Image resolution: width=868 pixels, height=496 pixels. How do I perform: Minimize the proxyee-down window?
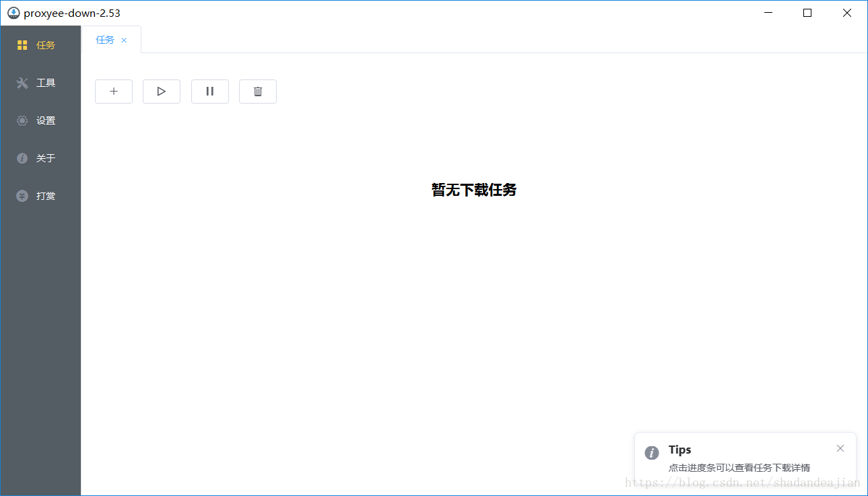[x=768, y=12]
